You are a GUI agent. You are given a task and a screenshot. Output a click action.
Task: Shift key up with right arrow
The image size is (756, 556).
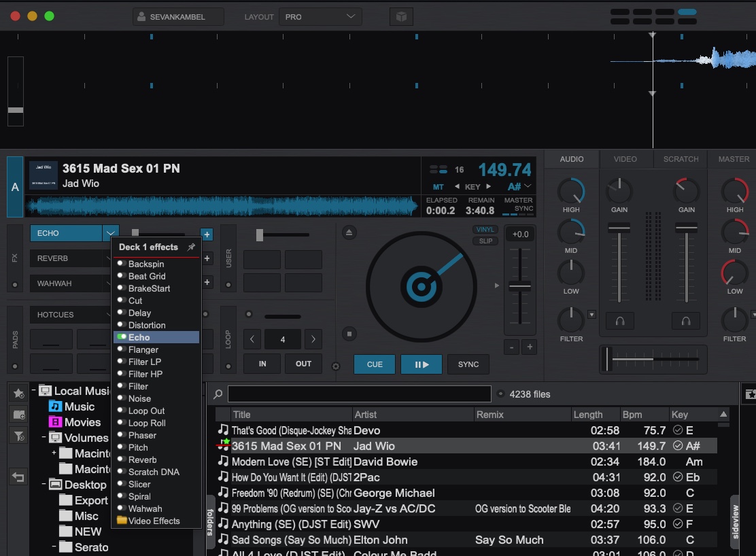(x=488, y=187)
